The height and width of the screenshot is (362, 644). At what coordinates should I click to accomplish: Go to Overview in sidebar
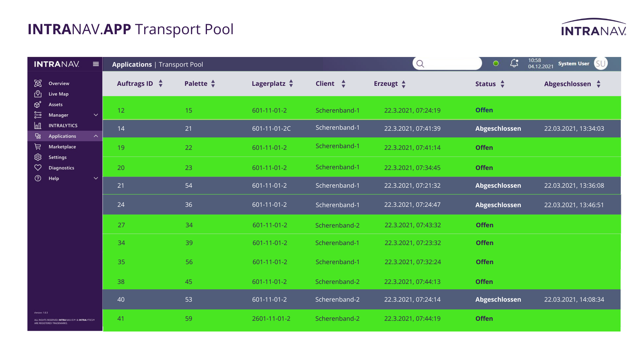pyautogui.click(x=59, y=83)
